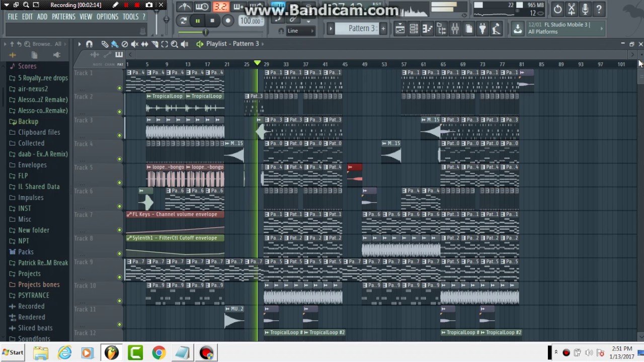Expand the Pattern 3 selector
Image resolution: width=644 pixels, height=362 pixels.
coord(361,29)
